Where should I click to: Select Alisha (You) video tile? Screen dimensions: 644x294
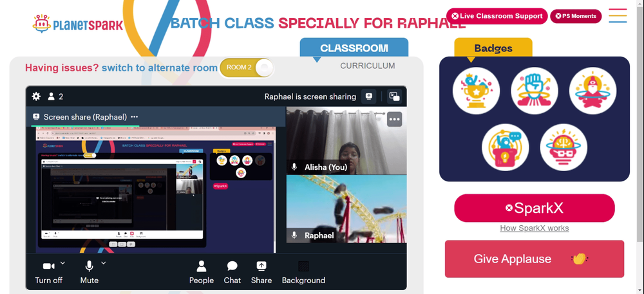346,141
